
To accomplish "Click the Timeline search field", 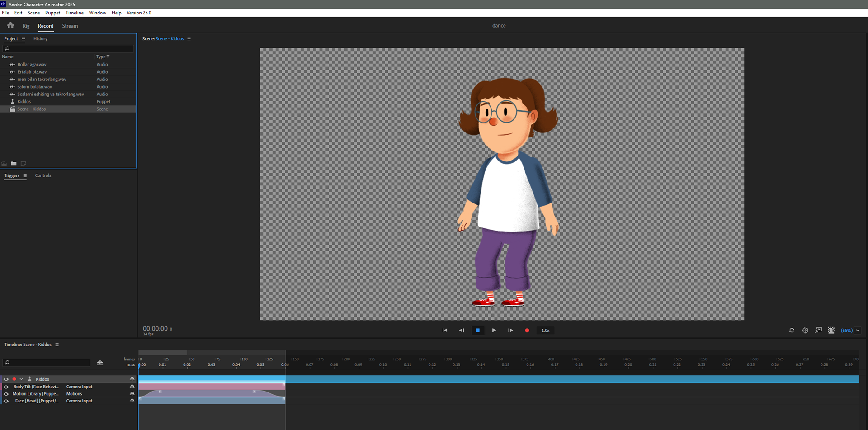I will (x=46, y=363).
